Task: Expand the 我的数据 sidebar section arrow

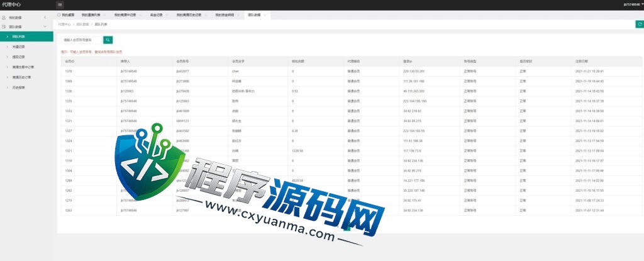Action: [45, 18]
